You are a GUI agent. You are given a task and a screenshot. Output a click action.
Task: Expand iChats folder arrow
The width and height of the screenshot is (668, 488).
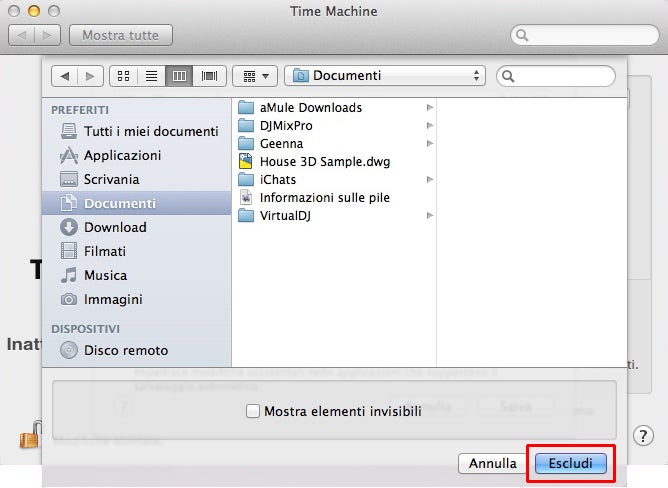430,179
